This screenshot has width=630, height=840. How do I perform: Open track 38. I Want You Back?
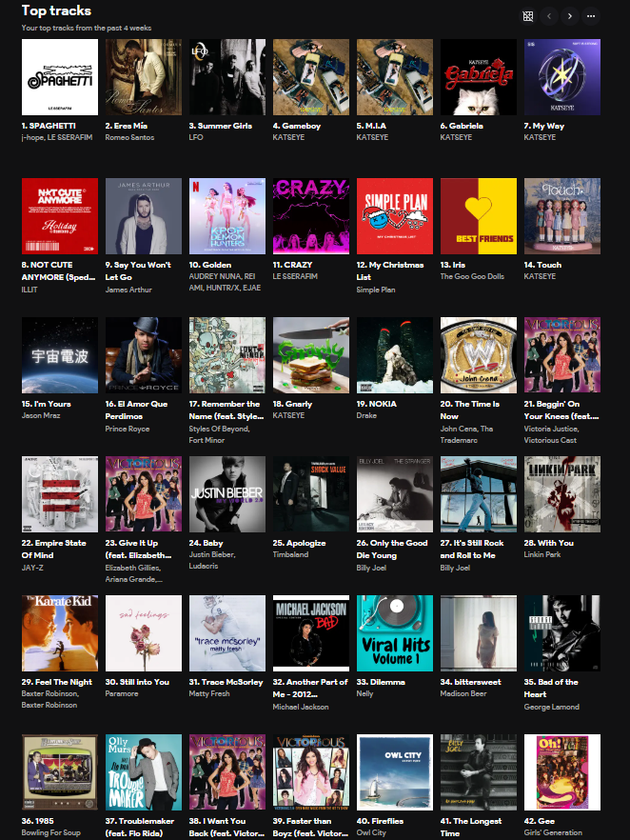click(x=226, y=827)
